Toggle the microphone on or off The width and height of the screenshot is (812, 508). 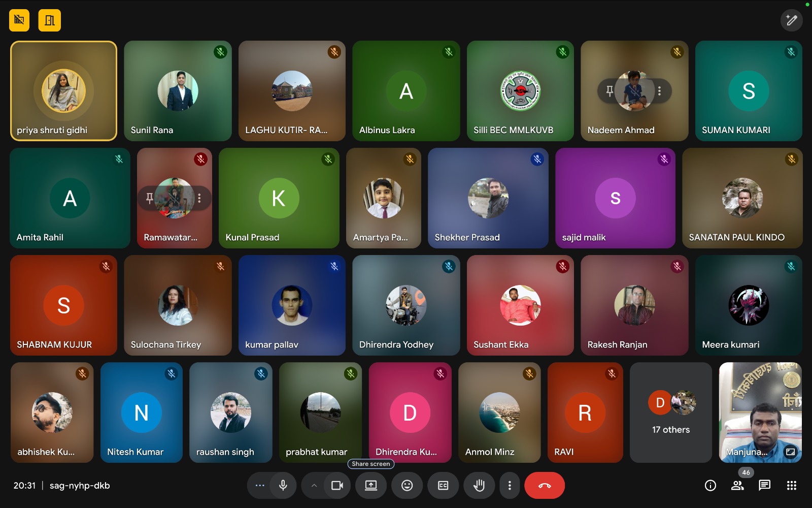click(x=283, y=486)
